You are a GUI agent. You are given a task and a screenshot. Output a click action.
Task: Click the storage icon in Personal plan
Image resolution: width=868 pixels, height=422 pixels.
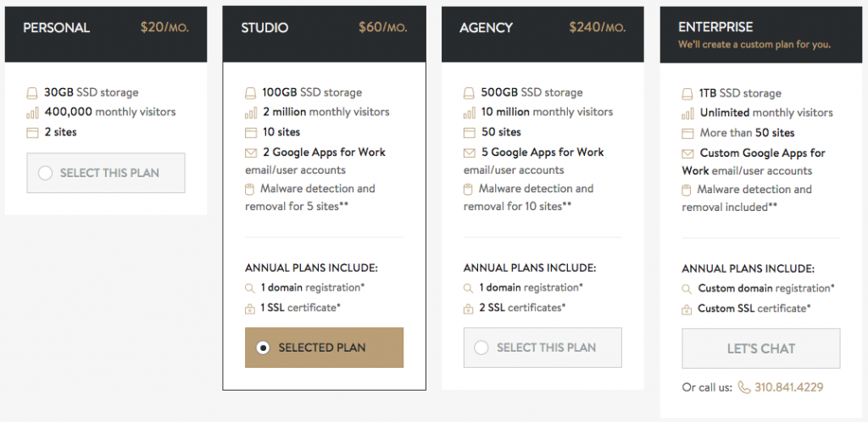point(33,92)
